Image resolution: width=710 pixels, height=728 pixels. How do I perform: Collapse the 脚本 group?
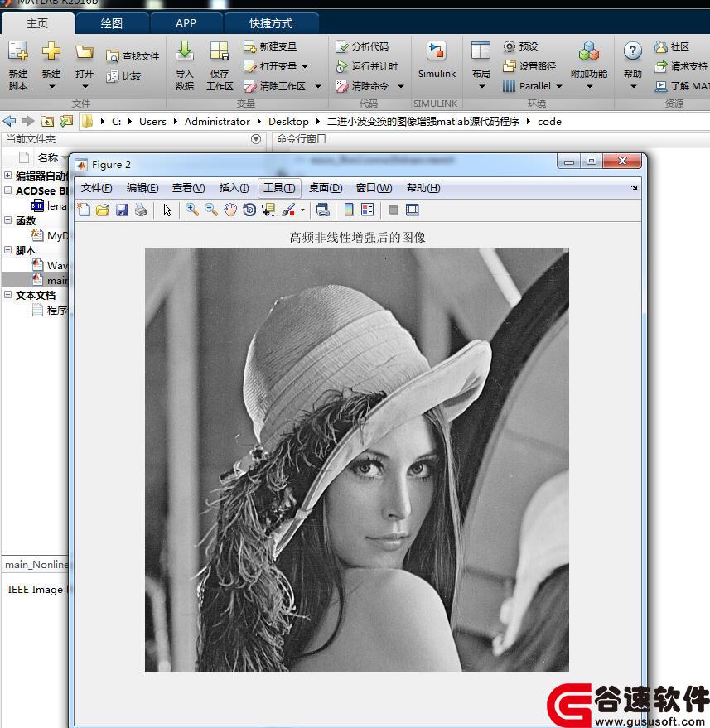8,250
